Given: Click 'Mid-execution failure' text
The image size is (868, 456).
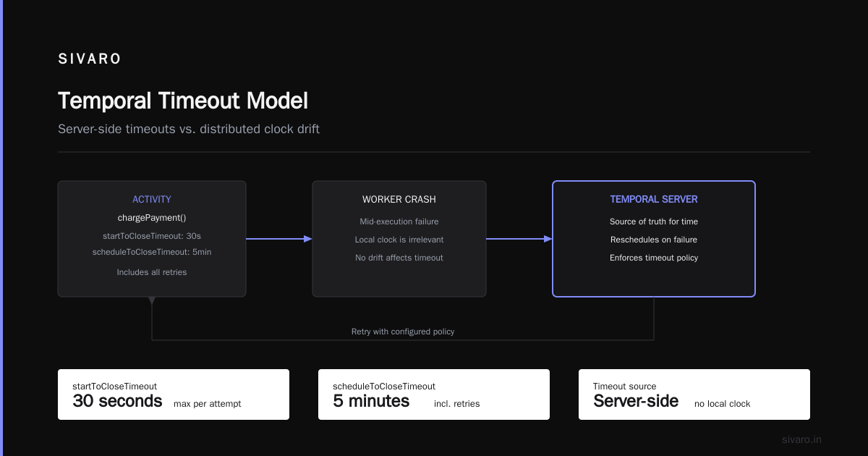Looking at the screenshot, I should click(x=399, y=221).
